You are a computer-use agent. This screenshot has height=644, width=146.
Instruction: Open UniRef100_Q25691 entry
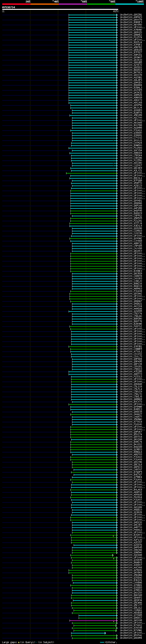pyautogui.click(x=131, y=570)
